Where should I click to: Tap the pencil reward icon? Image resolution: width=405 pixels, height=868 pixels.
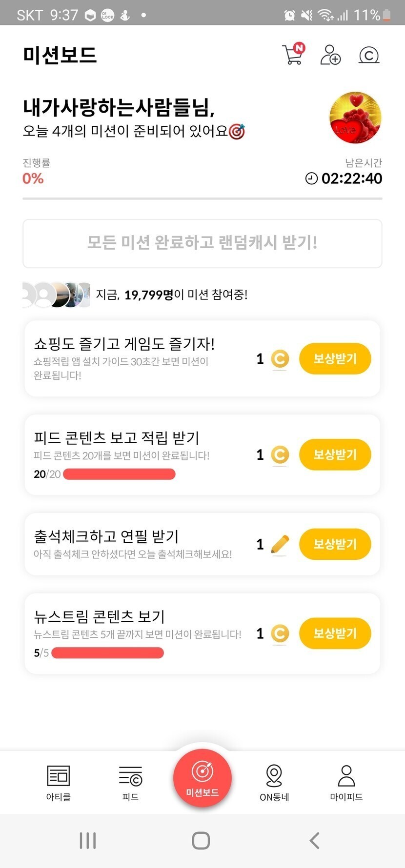pos(280,544)
